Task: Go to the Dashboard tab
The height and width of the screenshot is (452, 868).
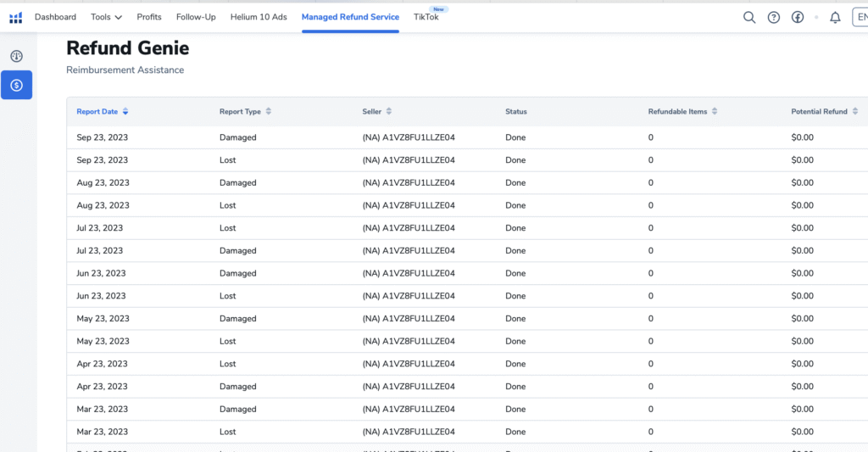Action: coord(55,17)
